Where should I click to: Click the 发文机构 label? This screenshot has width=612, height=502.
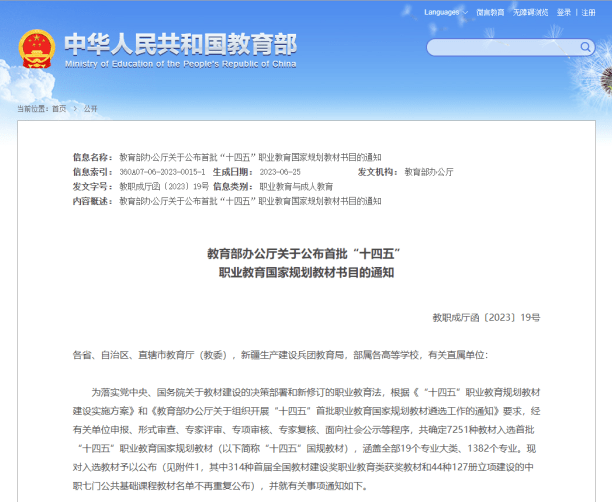coord(378,172)
